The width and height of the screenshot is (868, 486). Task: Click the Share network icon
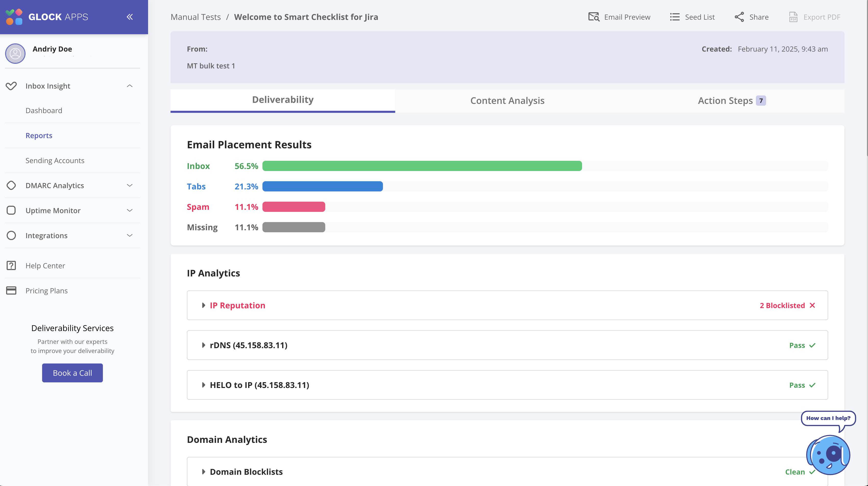tap(739, 17)
